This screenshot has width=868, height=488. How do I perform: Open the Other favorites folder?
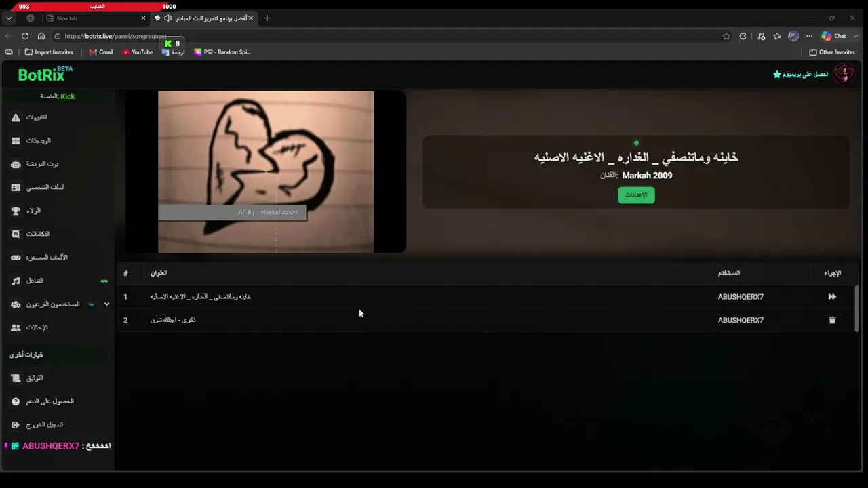click(832, 52)
